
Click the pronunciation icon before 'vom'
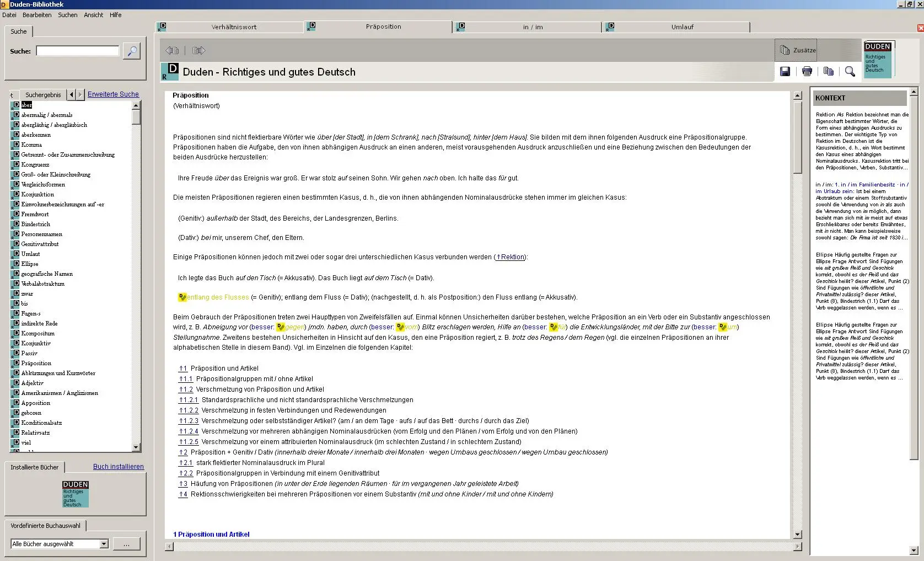click(x=400, y=327)
